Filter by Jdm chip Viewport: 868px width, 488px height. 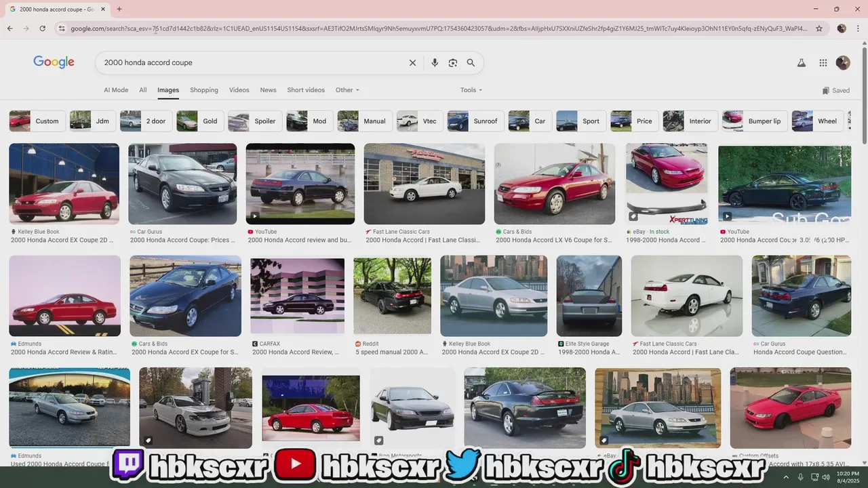click(x=92, y=121)
